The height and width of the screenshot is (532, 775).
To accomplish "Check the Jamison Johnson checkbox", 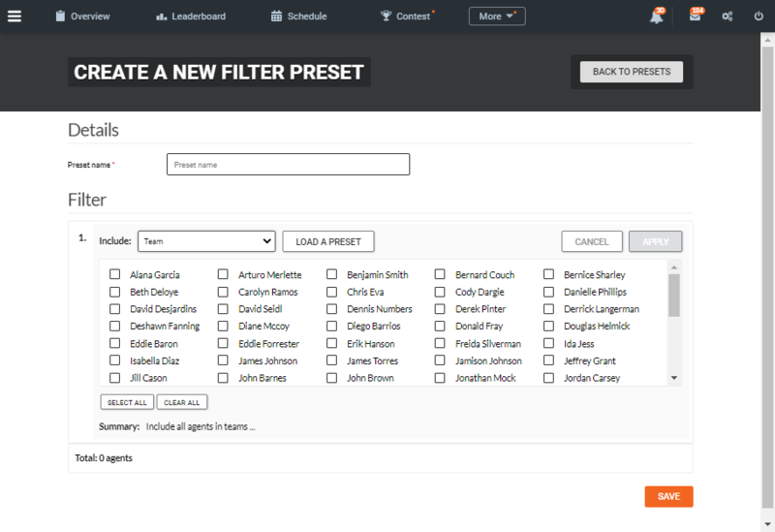I will coord(440,360).
